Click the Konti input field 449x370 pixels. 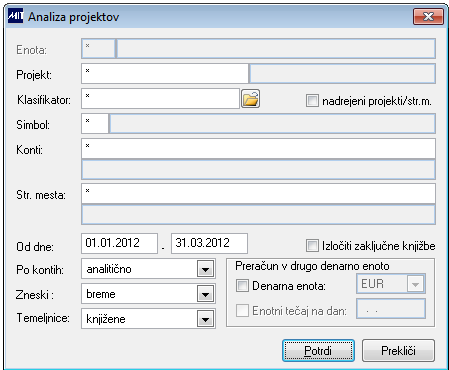click(258, 149)
